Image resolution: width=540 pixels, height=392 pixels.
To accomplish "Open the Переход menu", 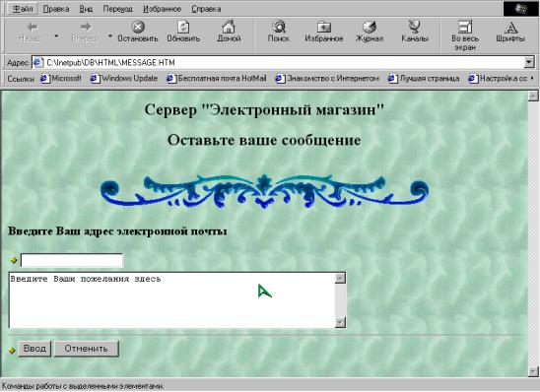I will pos(117,9).
